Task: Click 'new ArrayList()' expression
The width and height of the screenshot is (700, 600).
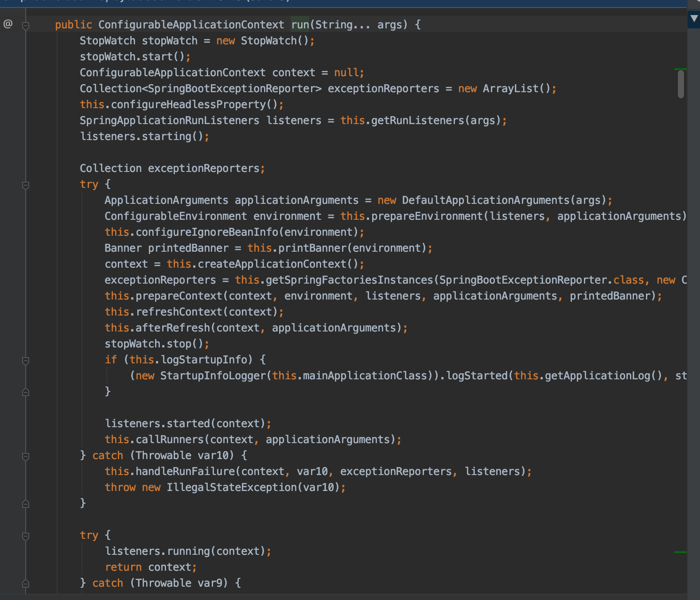Action: 505,89
